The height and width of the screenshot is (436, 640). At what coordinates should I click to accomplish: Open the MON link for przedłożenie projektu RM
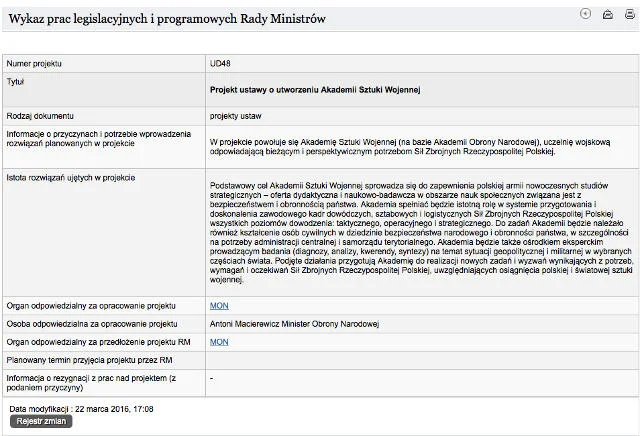219,342
